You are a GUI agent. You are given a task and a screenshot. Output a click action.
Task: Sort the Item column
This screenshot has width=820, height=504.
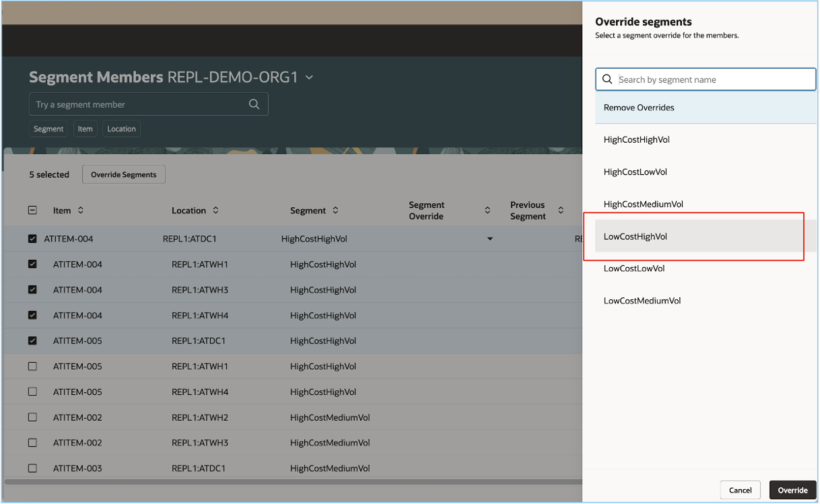pos(80,210)
